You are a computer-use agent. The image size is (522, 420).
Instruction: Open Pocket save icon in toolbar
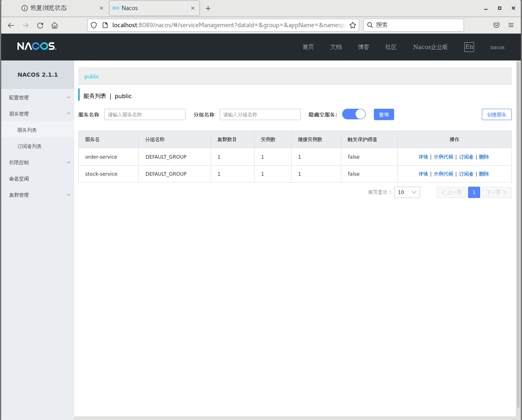[496, 25]
